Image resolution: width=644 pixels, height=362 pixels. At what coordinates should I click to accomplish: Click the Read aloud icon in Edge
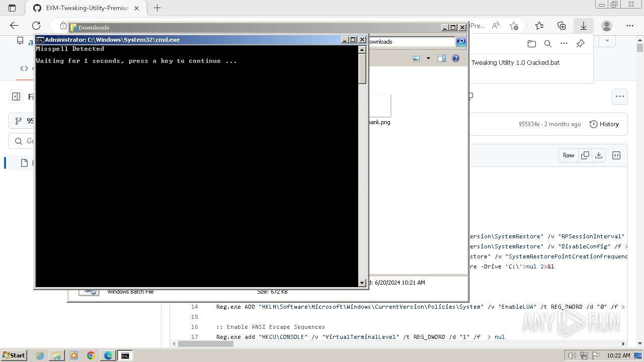[496, 26]
